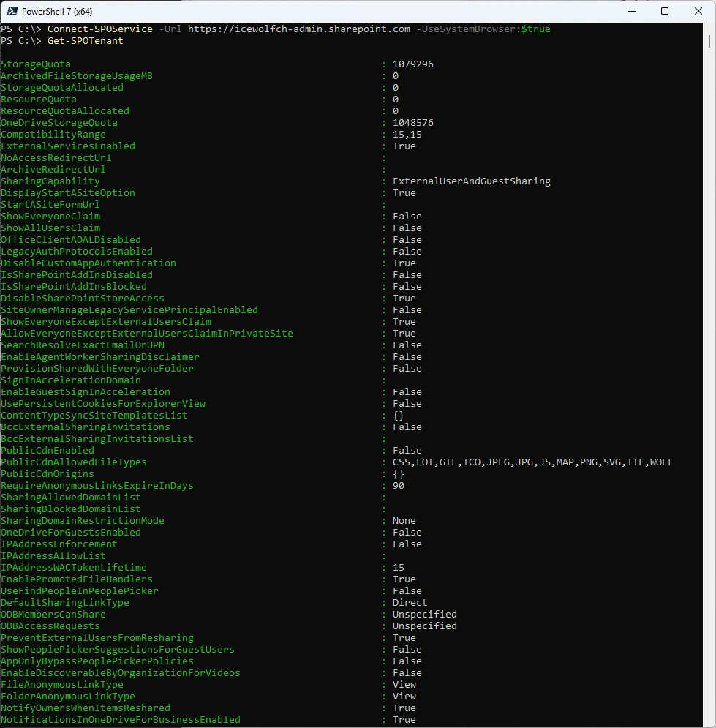Click AllowEveryoneExceptExternalUsersClaimInPrivateSite property
The image size is (716, 728).
click(x=146, y=334)
